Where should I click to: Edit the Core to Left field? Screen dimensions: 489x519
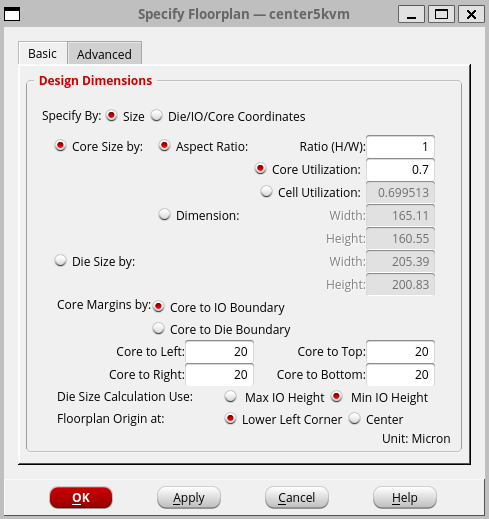pos(219,352)
